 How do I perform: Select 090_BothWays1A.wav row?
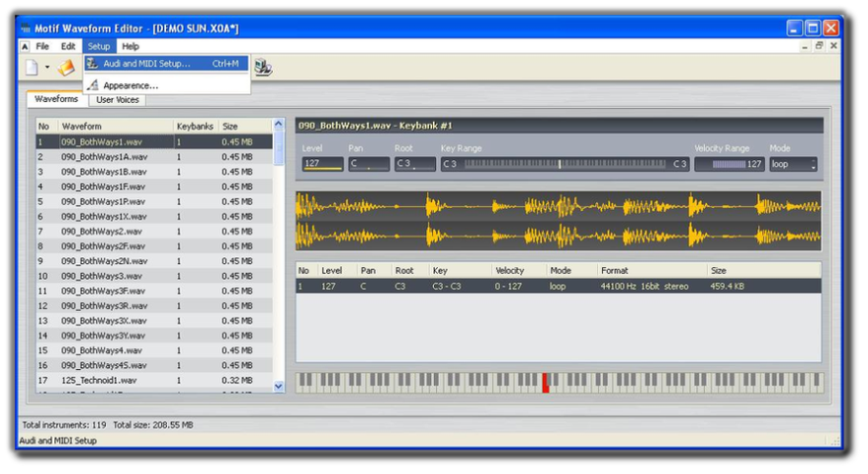coord(154,157)
